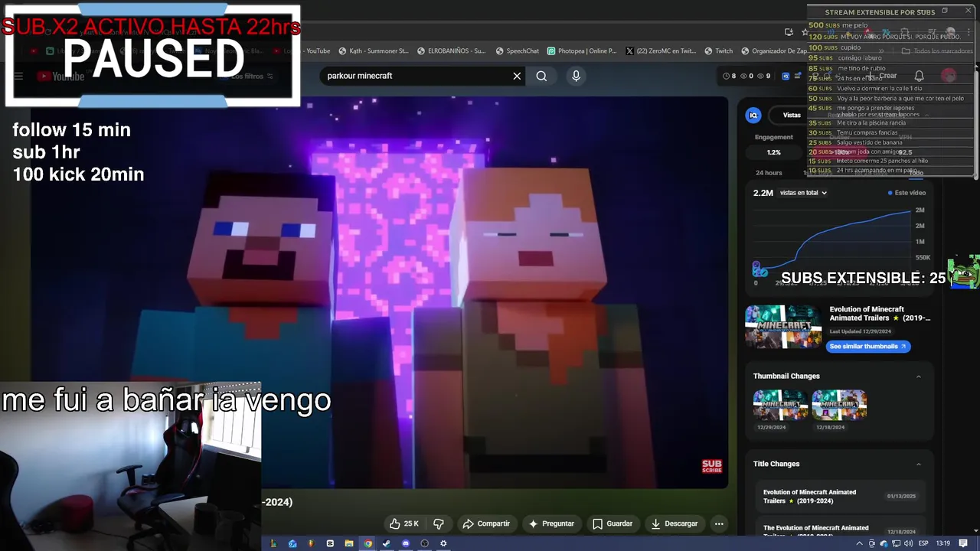Click the 'Evolution of Minecraft Animated Trailers' title
Image resolution: width=980 pixels, height=551 pixels.
pyautogui.click(x=880, y=314)
